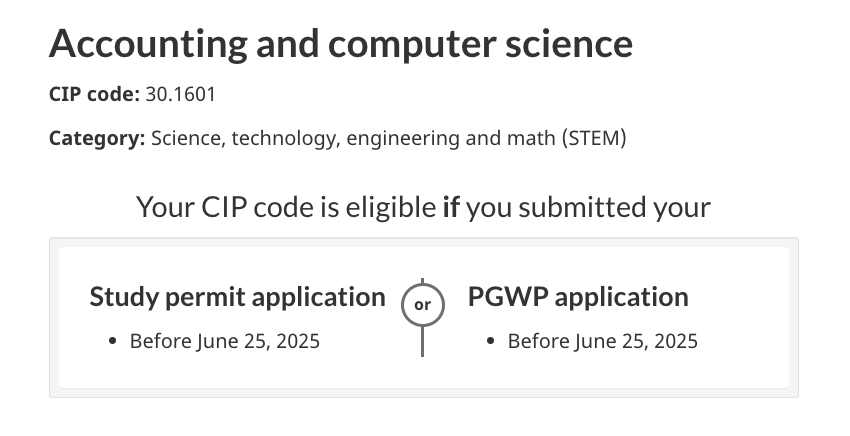Click the word "Accounting" in the page title
This screenshot has height=436, width=850.
coord(149,43)
